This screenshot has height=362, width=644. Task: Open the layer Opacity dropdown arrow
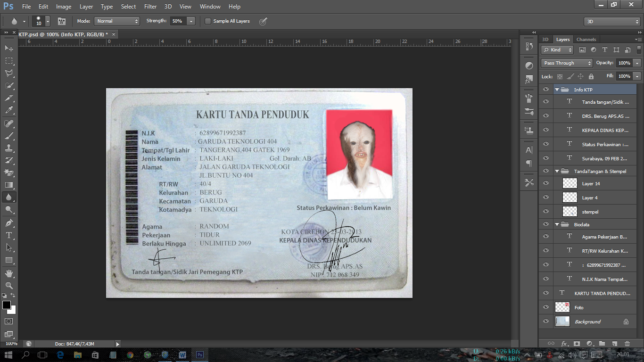637,63
